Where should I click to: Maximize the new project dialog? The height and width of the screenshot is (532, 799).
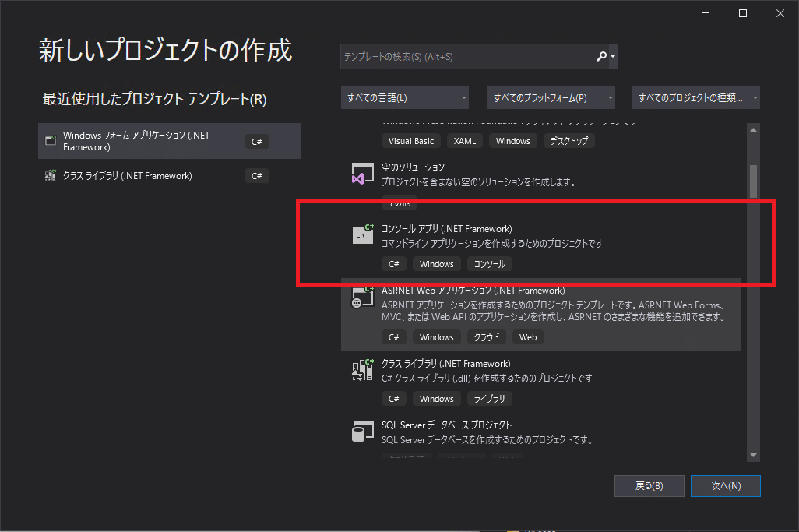[x=743, y=13]
